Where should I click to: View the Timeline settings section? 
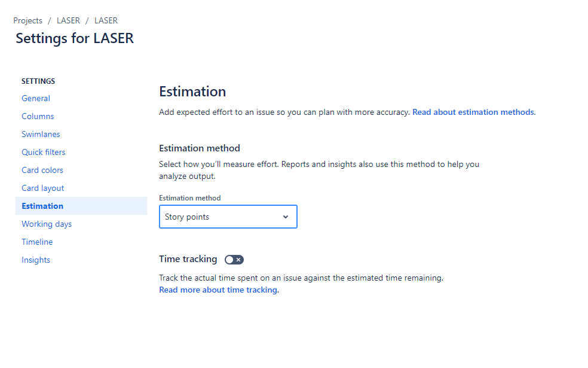click(x=37, y=242)
